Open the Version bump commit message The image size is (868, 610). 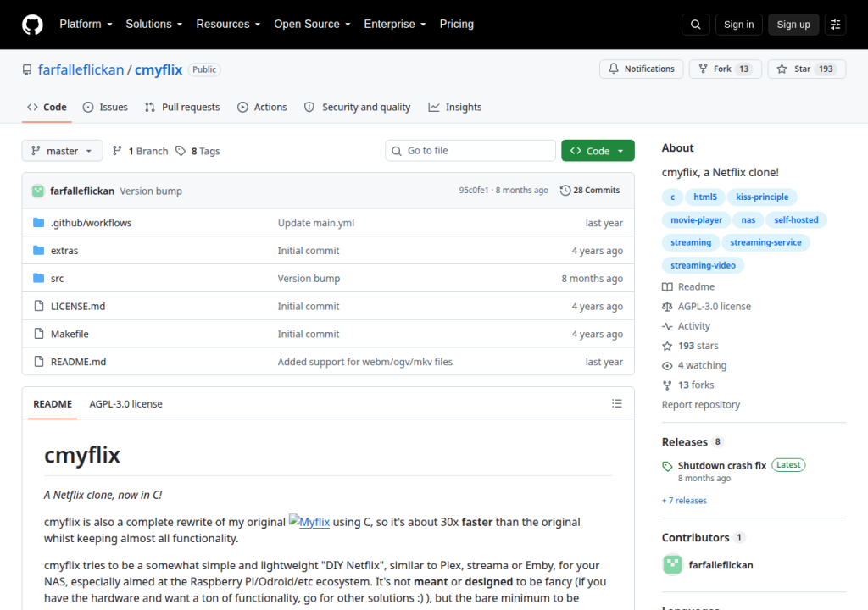tap(151, 191)
